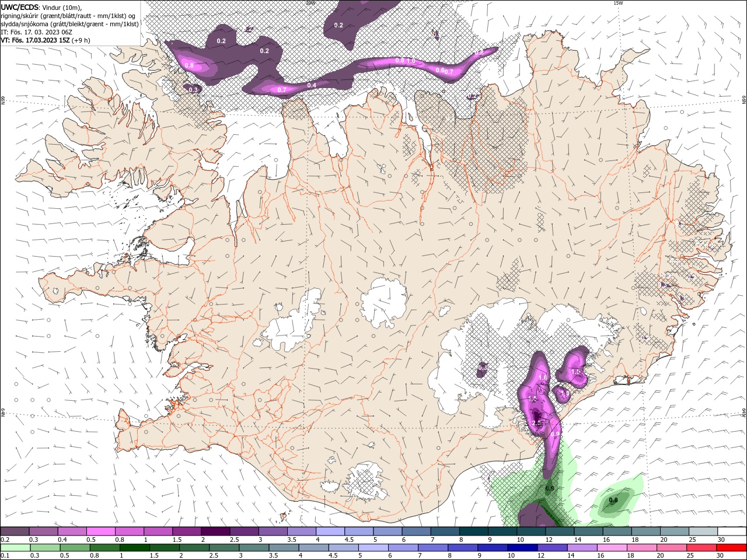Image resolution: width=747 pixels, height=560 pixels.
Task: Click the '2.5' snowfall label on the map
Action: [537, 423]
